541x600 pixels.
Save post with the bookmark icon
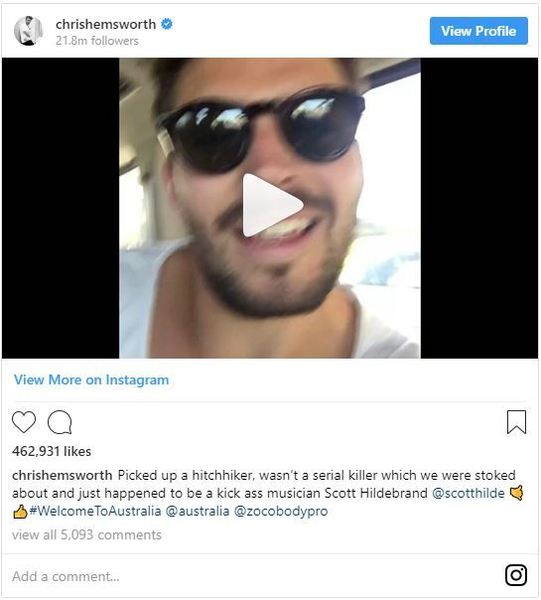[516, 422]
